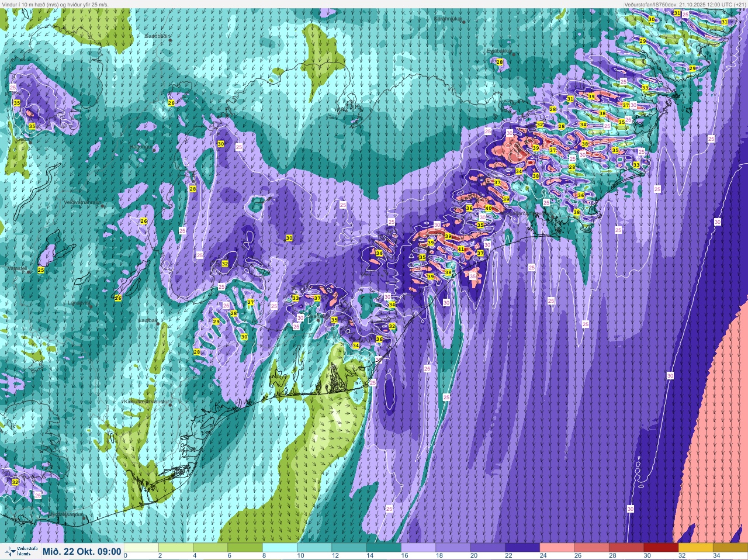Click the yellow gust value 41

pyautogui.click(x=461, y=249)
